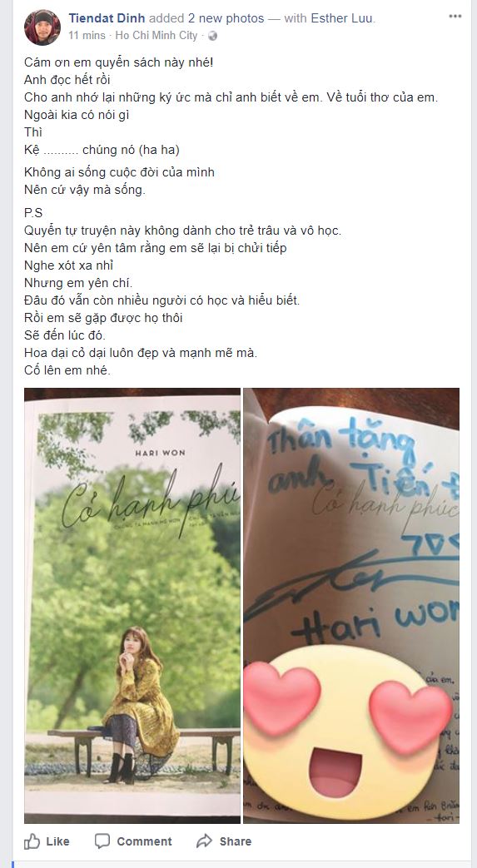Click the woman sitting on the bench
The image size is (477, 868).
click(x=138, y=703)
